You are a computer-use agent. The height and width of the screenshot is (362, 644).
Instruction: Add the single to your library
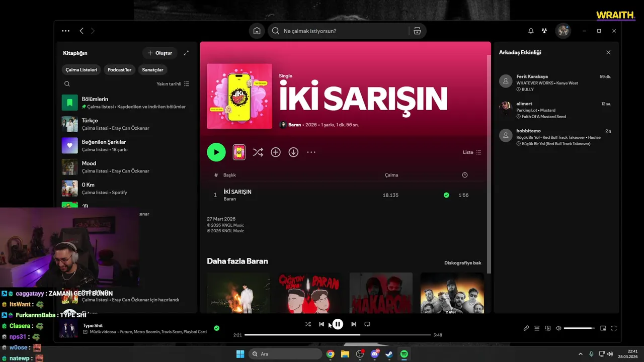(276, 152)
